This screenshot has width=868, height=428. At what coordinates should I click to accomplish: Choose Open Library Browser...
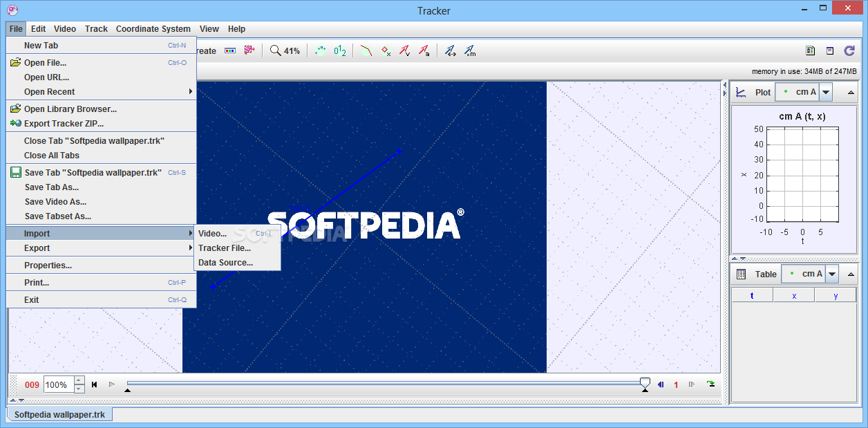click(x=102, y=109)
